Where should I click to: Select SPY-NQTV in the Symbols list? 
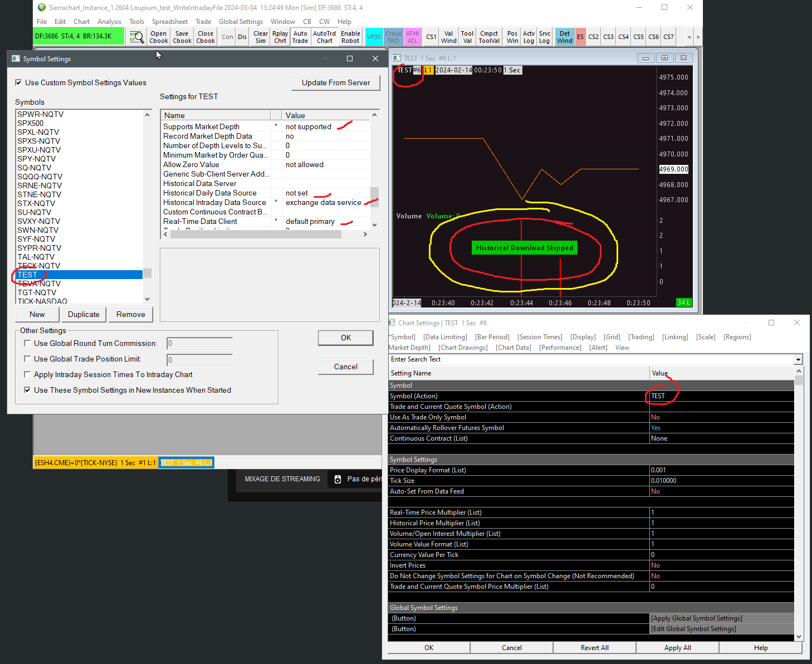click(36, 159)
